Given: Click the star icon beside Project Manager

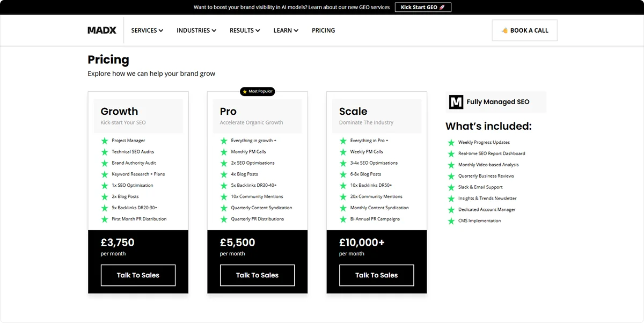Looking at the screenshot, I should 104,141.
